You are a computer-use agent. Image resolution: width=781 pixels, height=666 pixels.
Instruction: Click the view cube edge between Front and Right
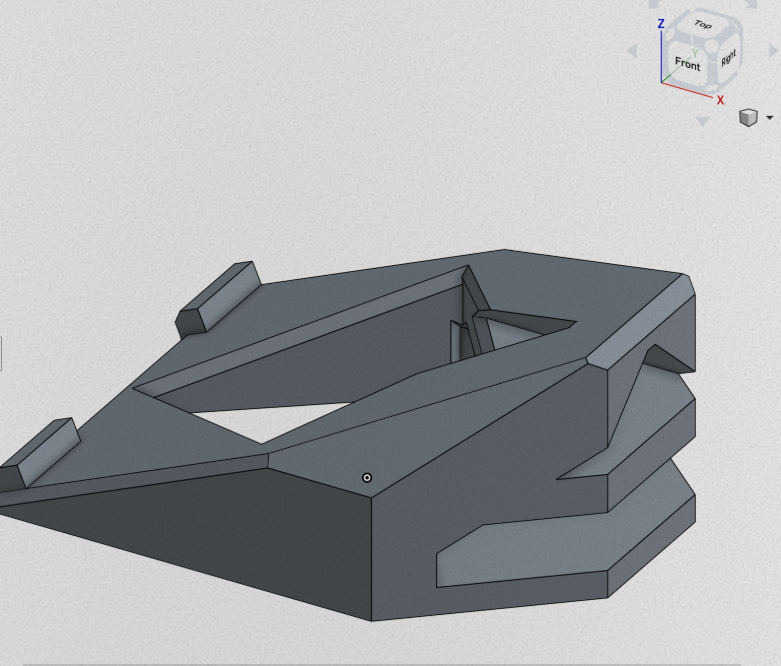point(712,68)
